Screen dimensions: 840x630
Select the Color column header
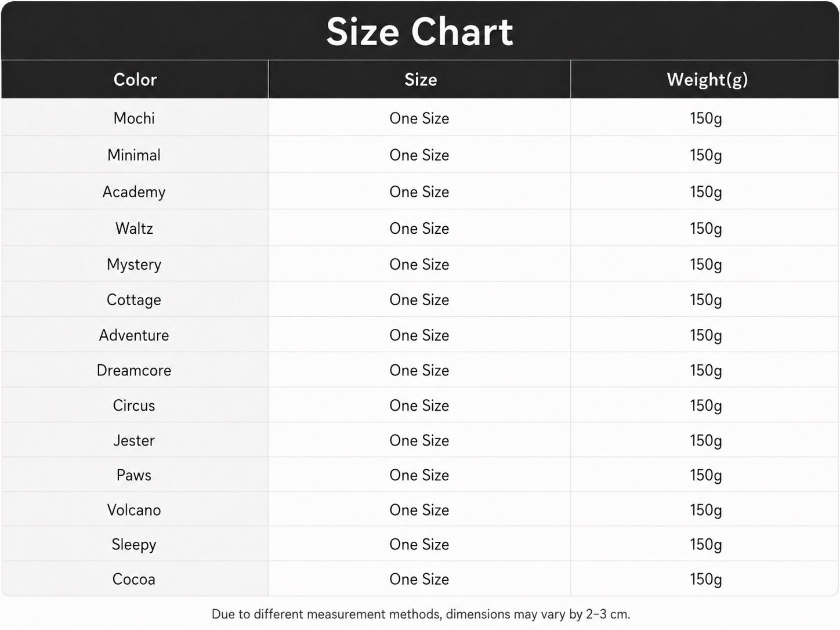(x=135, y=79)
